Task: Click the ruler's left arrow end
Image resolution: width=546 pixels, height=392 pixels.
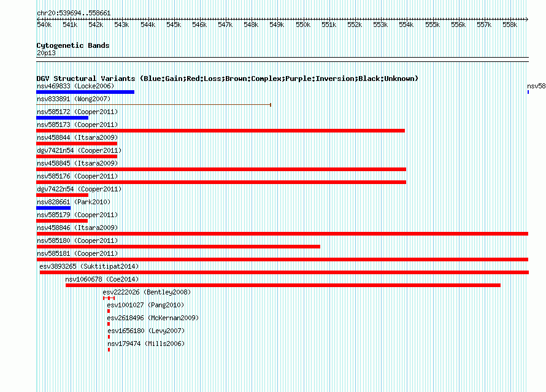Action: 38,19
